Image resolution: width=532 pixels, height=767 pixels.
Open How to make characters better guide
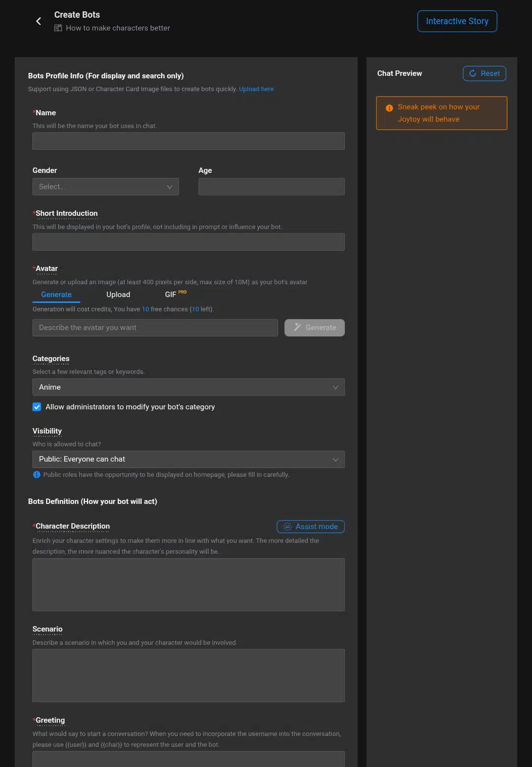pos(118,28)
